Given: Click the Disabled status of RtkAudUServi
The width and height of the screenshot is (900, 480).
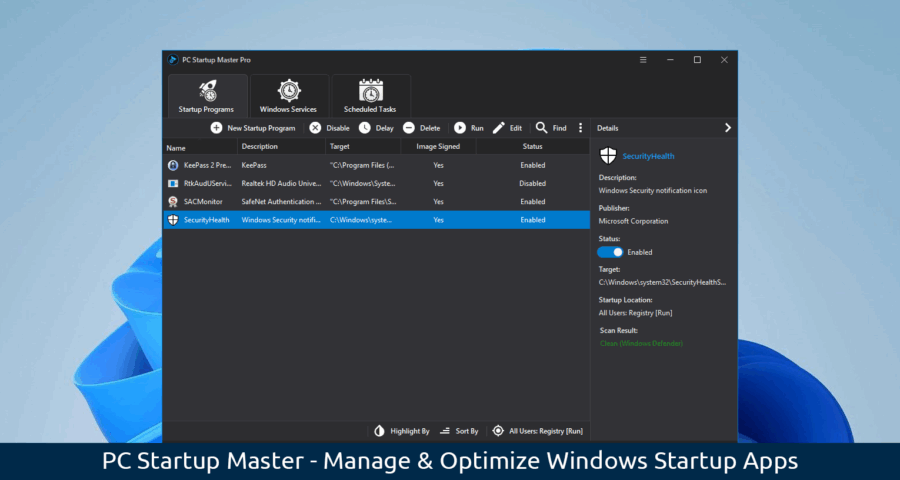Looking at the screenshot, I should (x=533, y=184).
